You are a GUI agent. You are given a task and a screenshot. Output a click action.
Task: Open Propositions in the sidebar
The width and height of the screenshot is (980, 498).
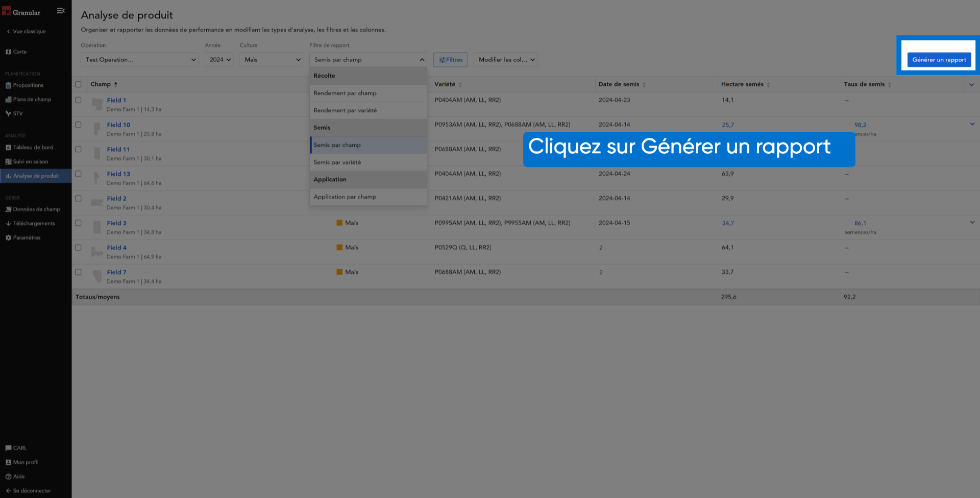point(24,85)
